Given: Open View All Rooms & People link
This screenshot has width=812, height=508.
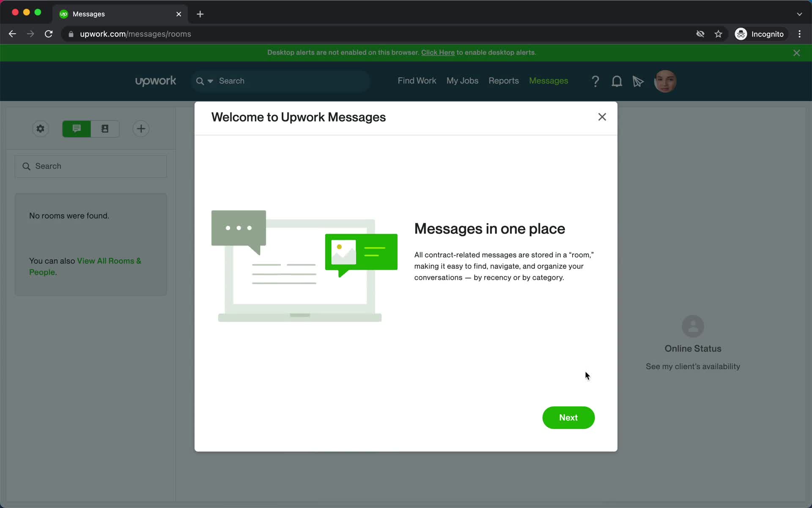Looking at the screenshot, I should click(x=85, y=266).
